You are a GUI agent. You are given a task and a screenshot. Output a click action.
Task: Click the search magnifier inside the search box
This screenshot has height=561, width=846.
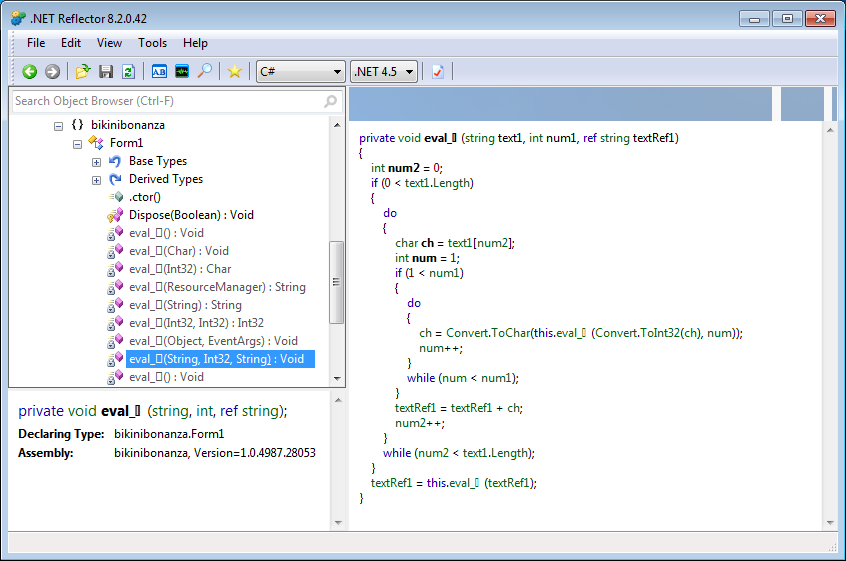click(330, 101)
